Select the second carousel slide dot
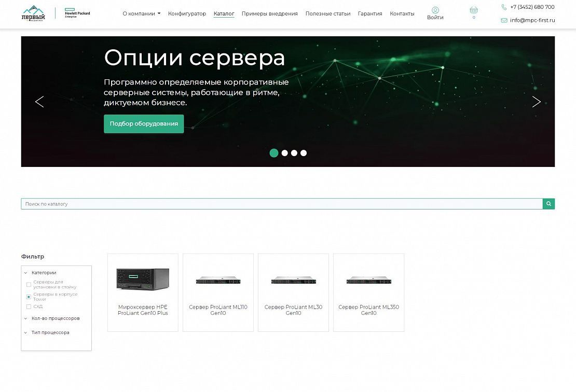This screenshot has width=576, height=392. click(x=284, y=153)
